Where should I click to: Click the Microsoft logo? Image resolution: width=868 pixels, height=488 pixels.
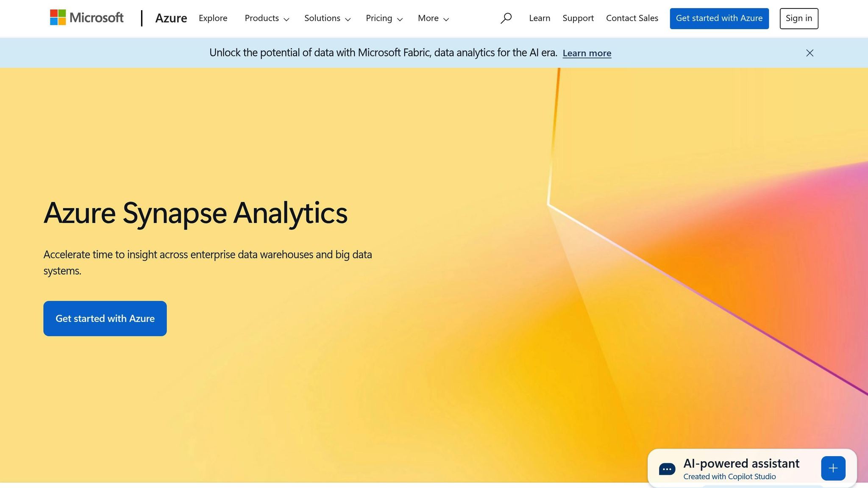click(87, 18)
